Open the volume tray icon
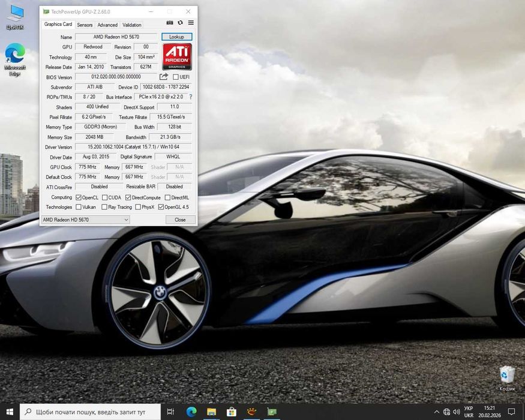The image size is (525, 420). 457,412
